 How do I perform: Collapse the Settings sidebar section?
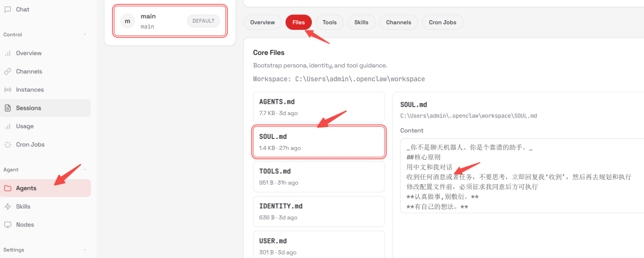coord(84,250)
